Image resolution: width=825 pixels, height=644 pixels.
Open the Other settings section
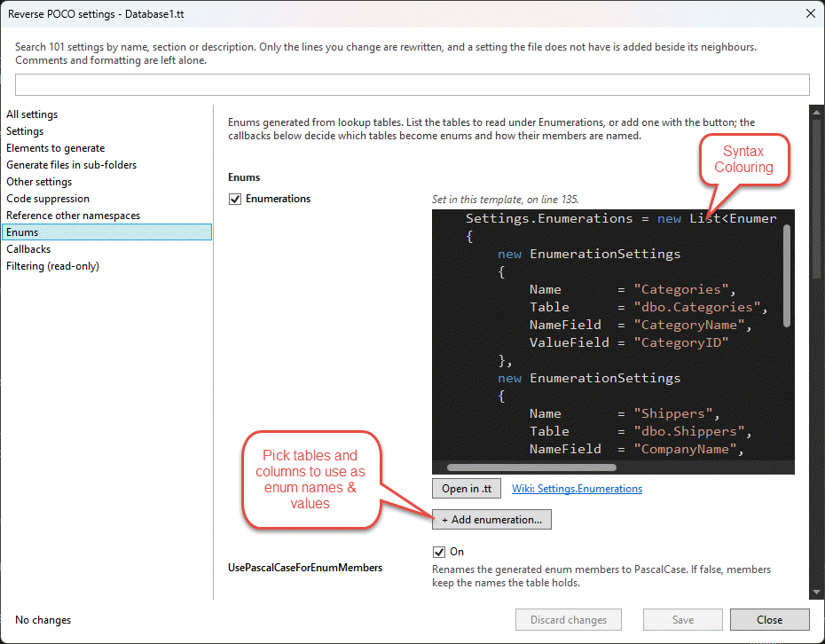pyautogui.click(x=39, y=182)
